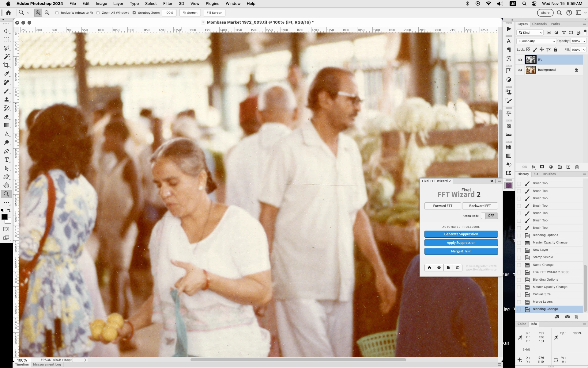The image size is (588, 368).
Task: Create new snapshot camera icon in History
Action: (x=567, y=317)
